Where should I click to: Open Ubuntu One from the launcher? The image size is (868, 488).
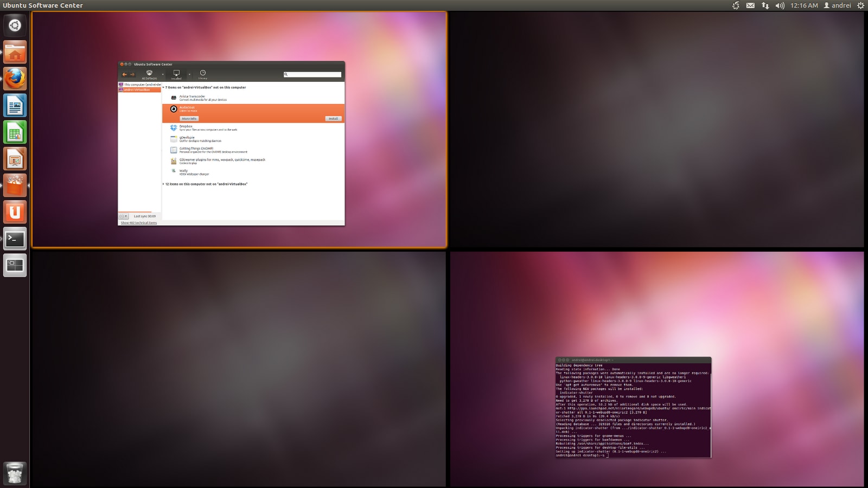[x=15, y=212]
